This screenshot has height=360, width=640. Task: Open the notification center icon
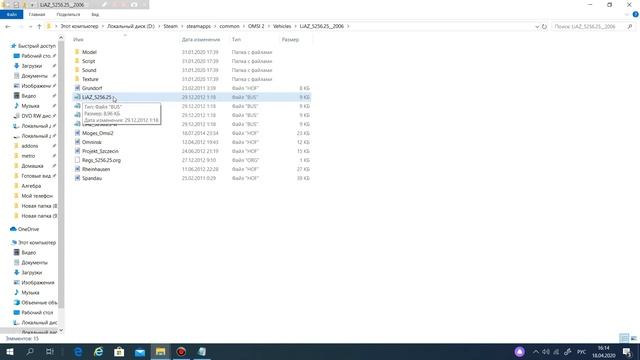(x=627, y=352)
